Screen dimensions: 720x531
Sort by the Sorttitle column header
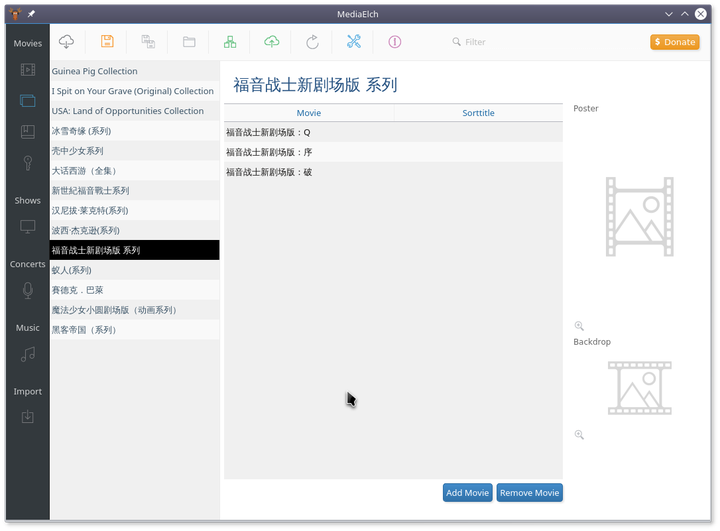click(x=478, y=113)
